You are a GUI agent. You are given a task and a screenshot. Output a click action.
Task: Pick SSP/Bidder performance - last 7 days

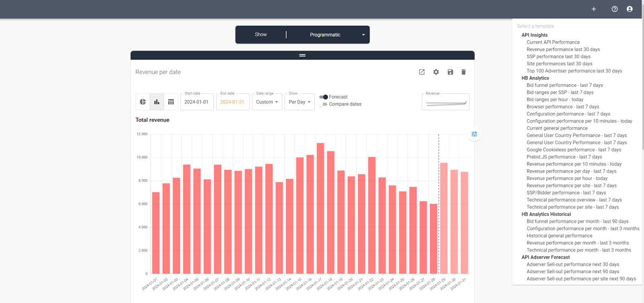tap(566, 193)
